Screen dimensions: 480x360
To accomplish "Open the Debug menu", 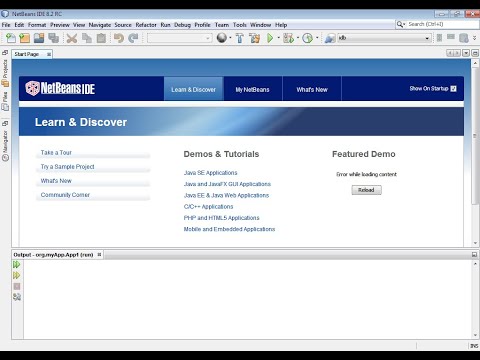I will [x=182, y=25].
